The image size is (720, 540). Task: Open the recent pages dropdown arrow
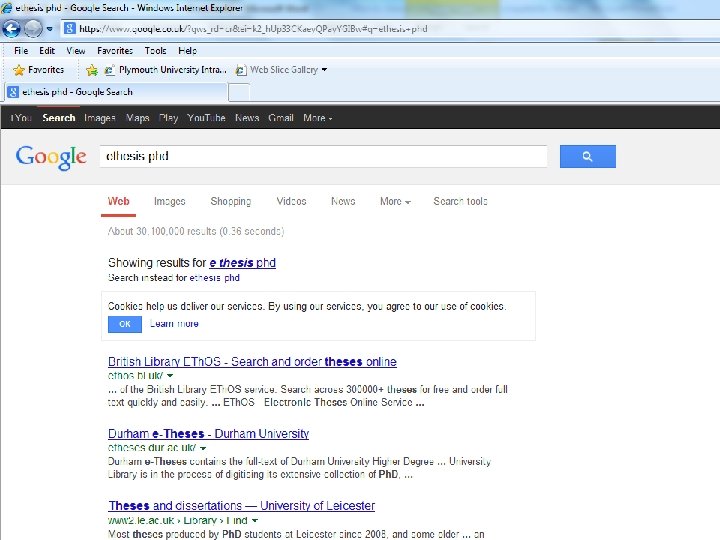50,29
